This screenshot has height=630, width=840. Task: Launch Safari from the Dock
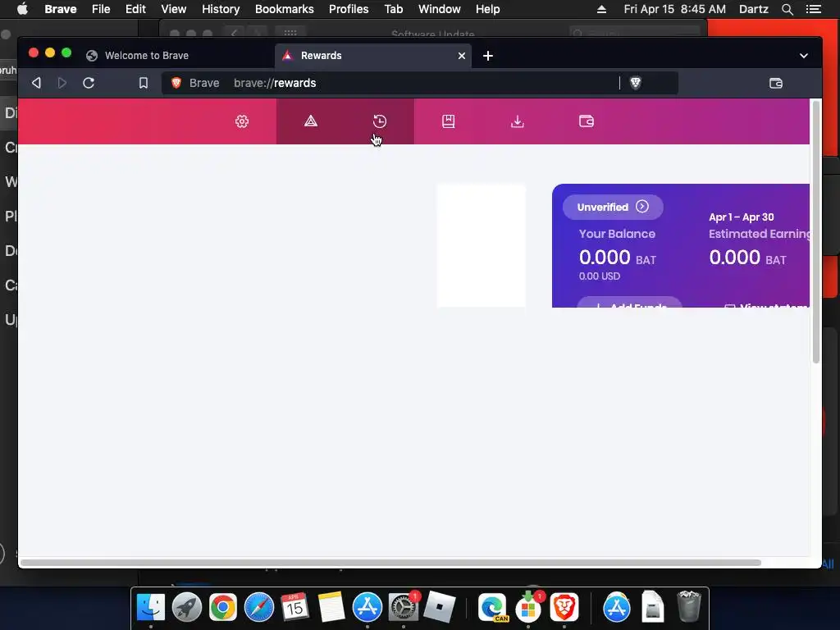pos(258,608)
